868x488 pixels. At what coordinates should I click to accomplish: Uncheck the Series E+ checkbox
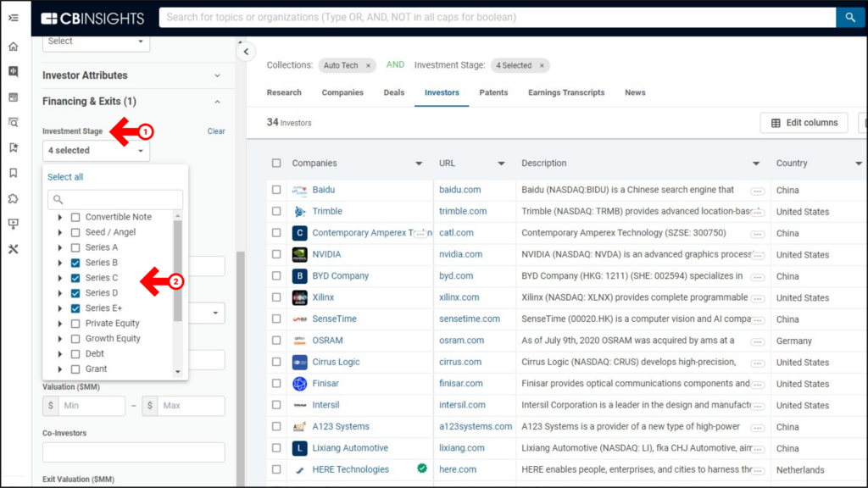[x=75, y=308]
